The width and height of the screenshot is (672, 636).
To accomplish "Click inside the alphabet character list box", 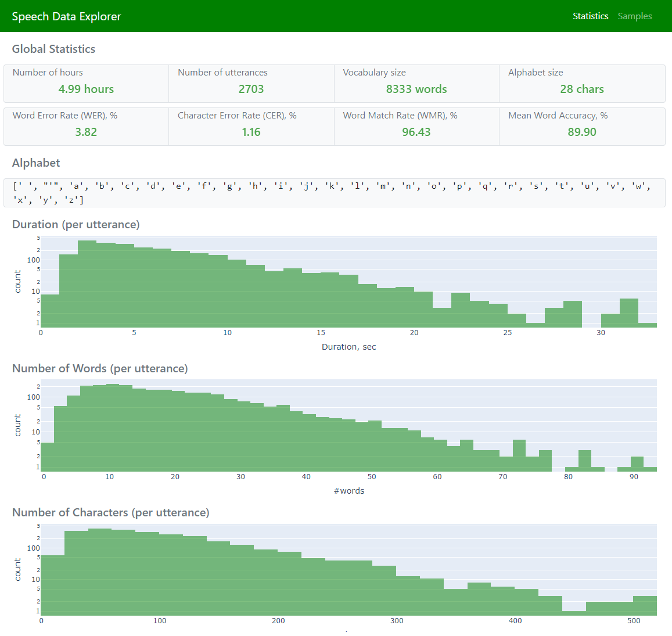I will 334,193.
